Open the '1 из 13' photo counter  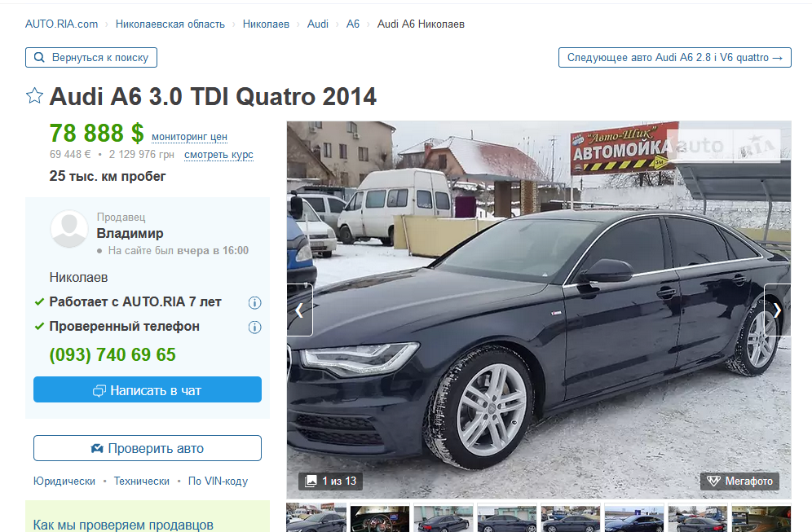click(331, 481)
